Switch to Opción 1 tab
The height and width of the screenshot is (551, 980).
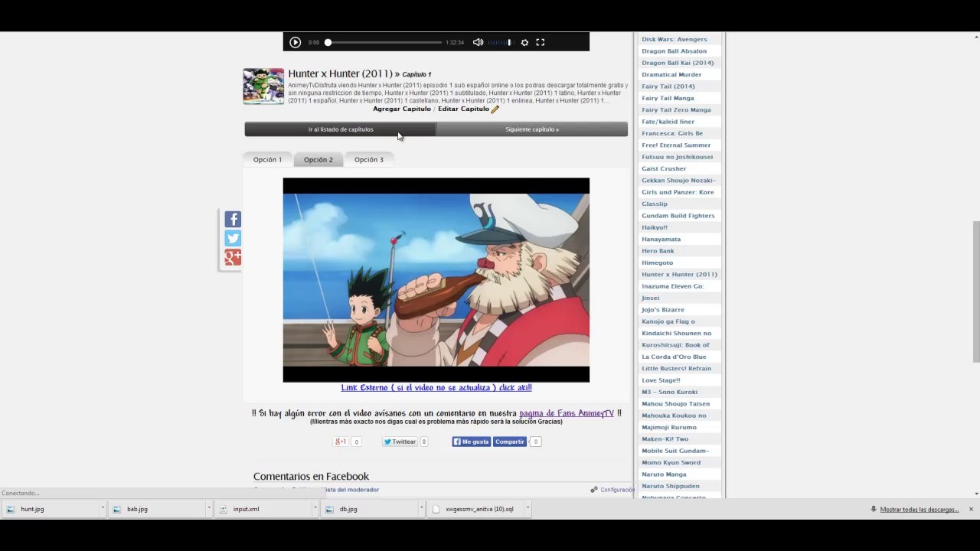point(267,159)
